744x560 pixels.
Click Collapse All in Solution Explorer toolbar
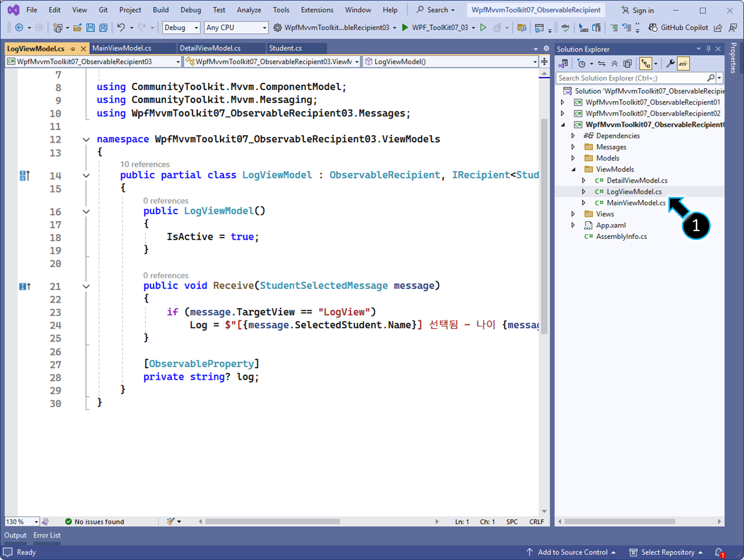pos(615,64)
